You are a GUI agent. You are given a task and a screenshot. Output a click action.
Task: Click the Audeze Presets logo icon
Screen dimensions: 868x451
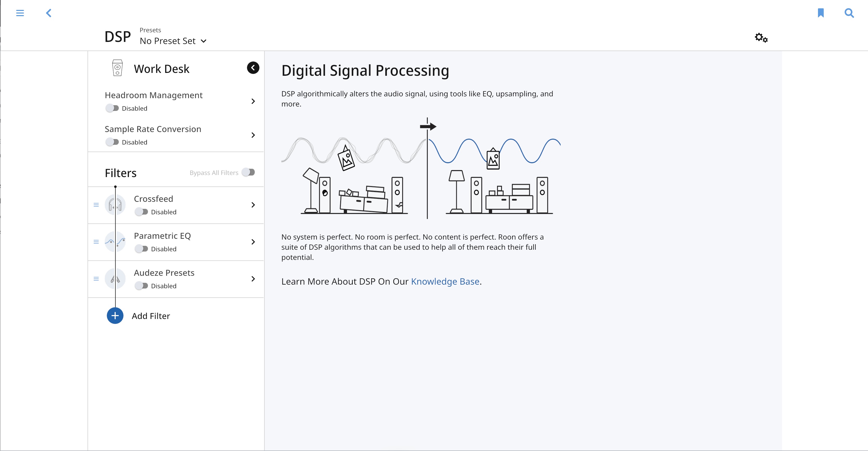point(115,279)
